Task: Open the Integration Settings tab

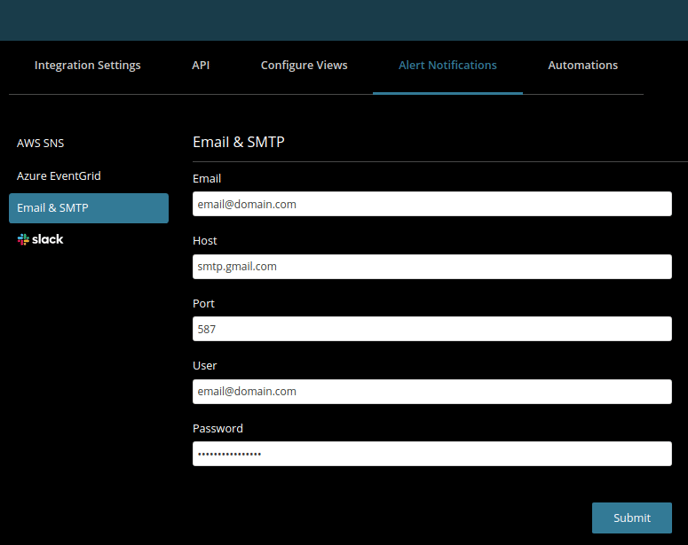Action: (87, 65)
